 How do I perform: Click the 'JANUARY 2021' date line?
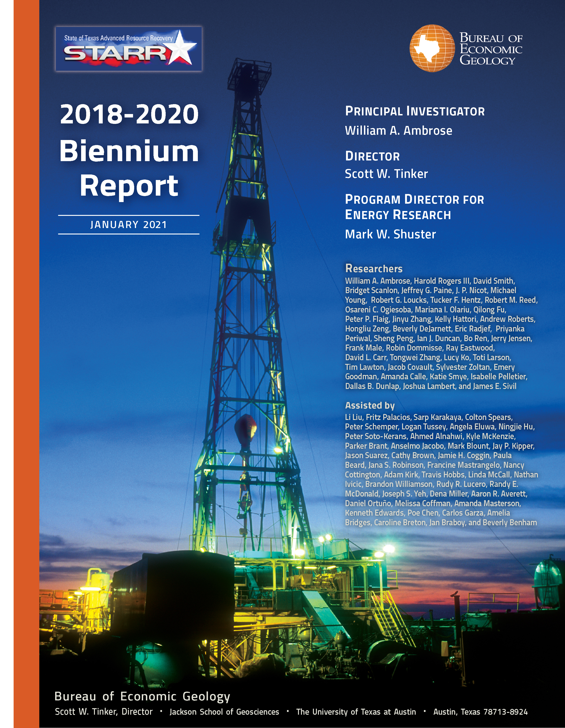click(129, 225)
